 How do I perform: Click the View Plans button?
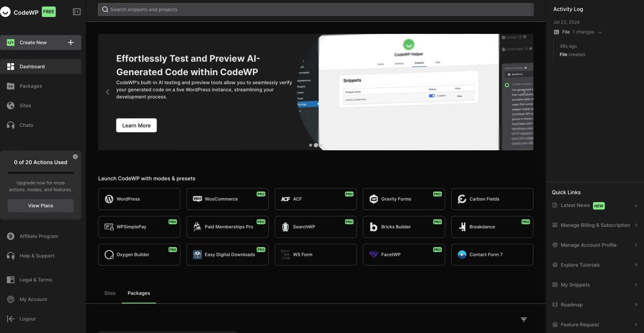click(x=40, y=205)
